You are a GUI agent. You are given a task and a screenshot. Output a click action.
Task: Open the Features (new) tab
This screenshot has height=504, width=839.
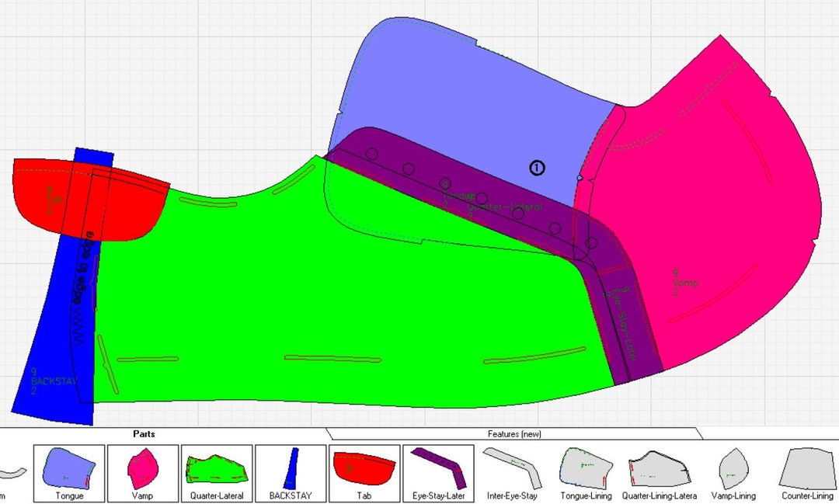click(x=514, y=434)
